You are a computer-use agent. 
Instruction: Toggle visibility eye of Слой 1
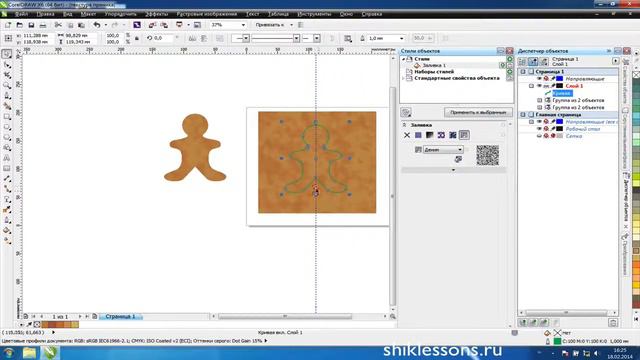[539, 86]
